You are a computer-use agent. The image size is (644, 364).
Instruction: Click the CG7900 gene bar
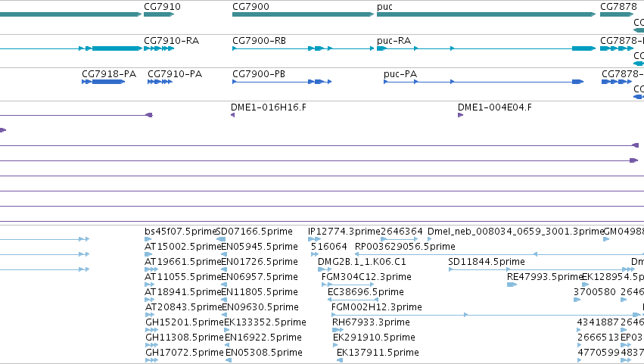[x=303, y=14]
